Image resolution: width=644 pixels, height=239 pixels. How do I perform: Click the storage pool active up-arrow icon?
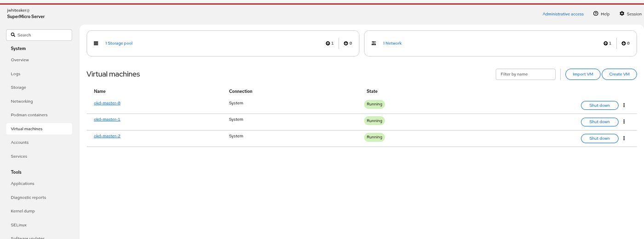click(x=328, y=43)
